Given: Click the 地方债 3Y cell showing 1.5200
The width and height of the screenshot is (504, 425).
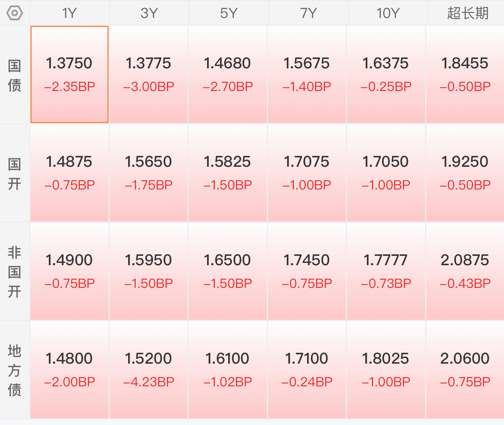Looking at the screenshot, I should tap(148, 370).
